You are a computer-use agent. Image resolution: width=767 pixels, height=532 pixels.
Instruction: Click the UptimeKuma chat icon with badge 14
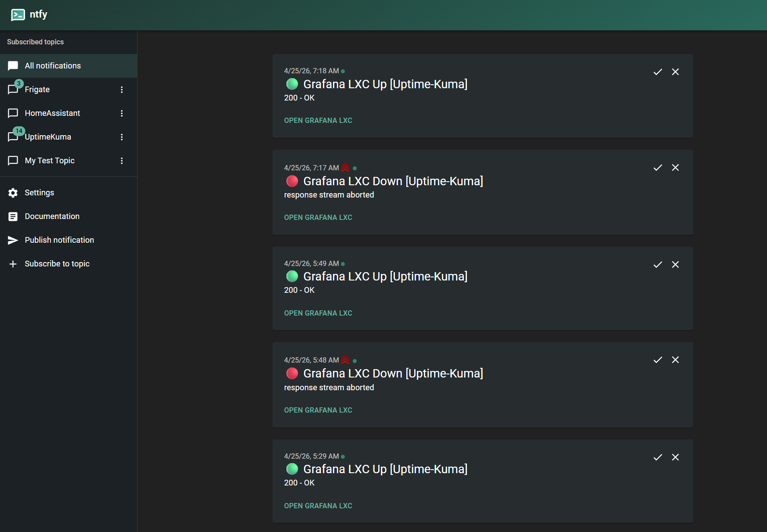click(x=14, y=137)
